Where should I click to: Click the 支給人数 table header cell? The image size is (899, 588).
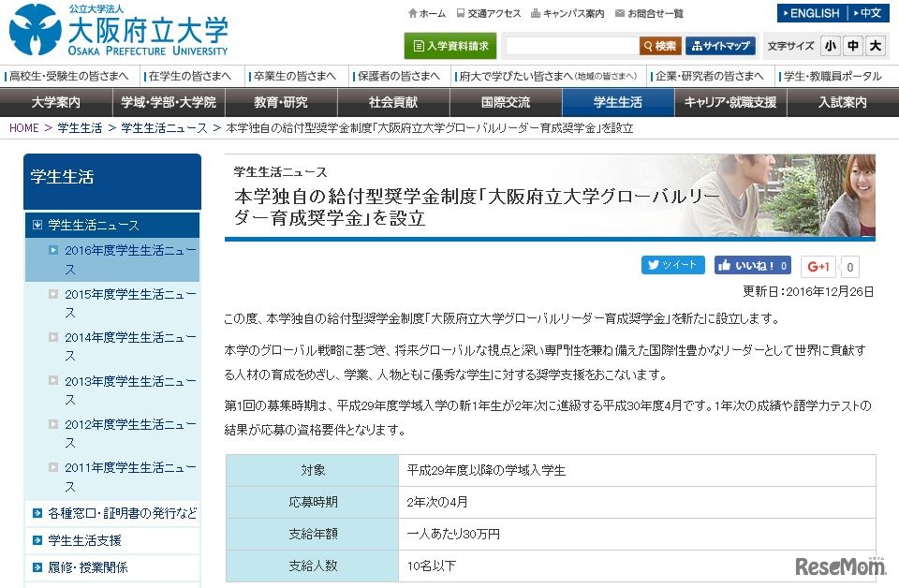(x=313, y=566)
